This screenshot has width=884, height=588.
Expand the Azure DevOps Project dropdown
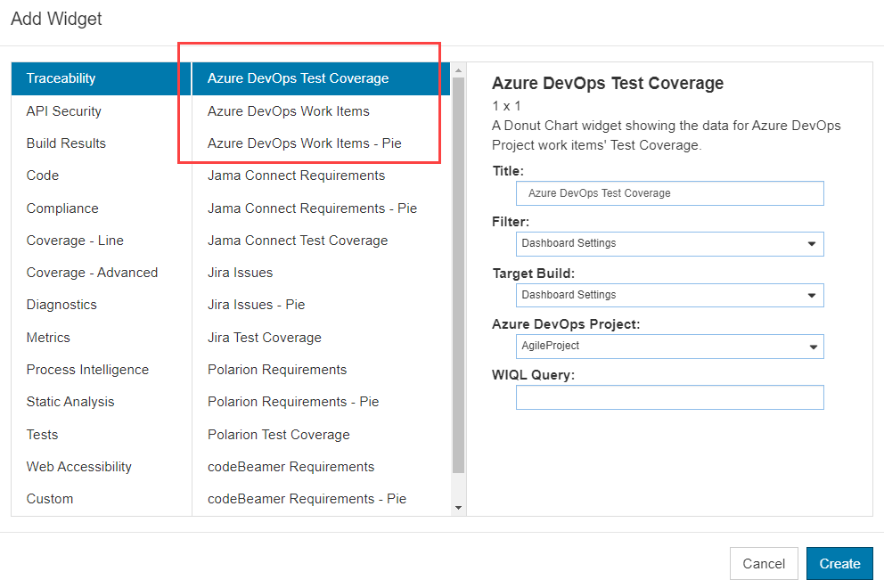pos(670,347)
